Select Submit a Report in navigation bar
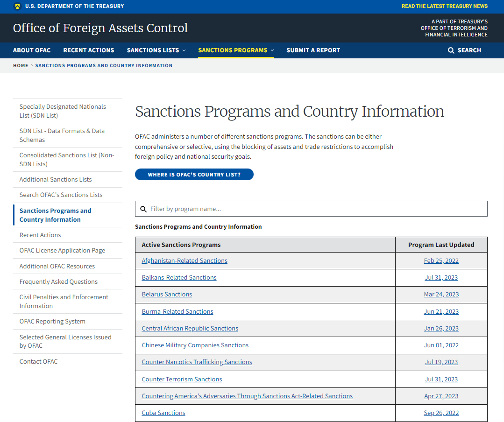Screen dimensions: 504x422 pyautogui.click(x=313, y=50)
